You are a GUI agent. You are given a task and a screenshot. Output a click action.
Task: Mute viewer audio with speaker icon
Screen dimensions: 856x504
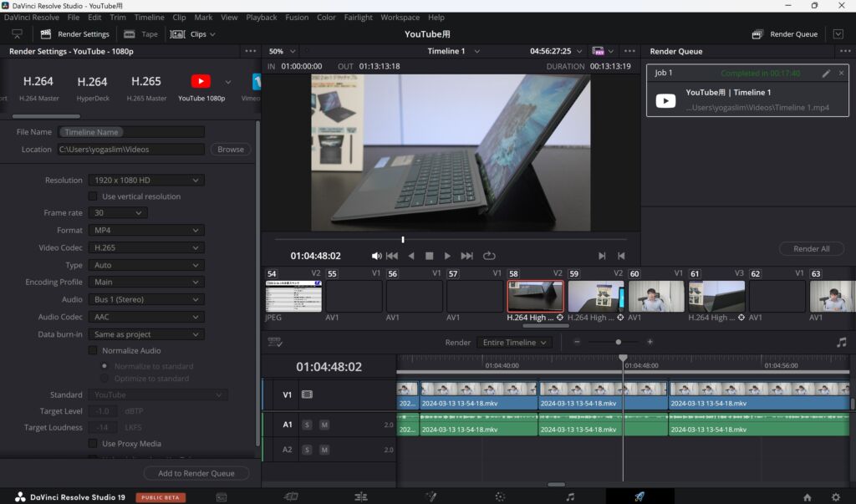coord(376,256)
